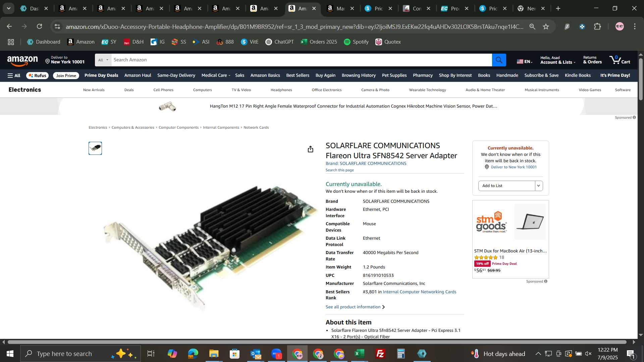Click the vertical page scrollbar
The width and height of the screenshot is (644, 362).
coord(641,79)
